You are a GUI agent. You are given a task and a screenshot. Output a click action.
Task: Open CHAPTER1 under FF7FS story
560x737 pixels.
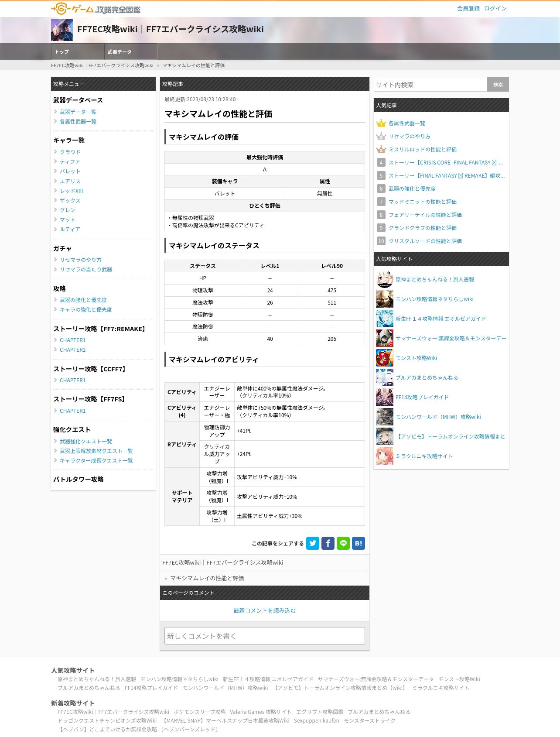click(73, 411)
